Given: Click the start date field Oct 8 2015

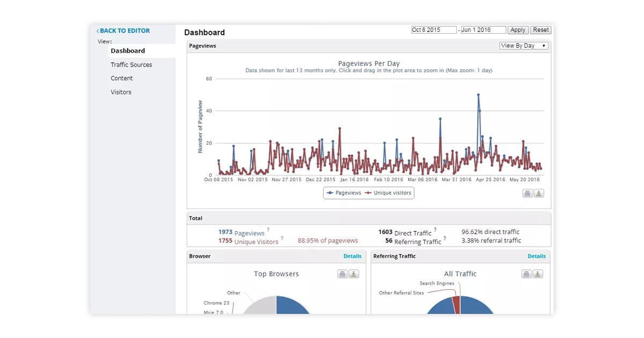Looking at the screenshot, I should pyautogui.click(x=434, y=30).
